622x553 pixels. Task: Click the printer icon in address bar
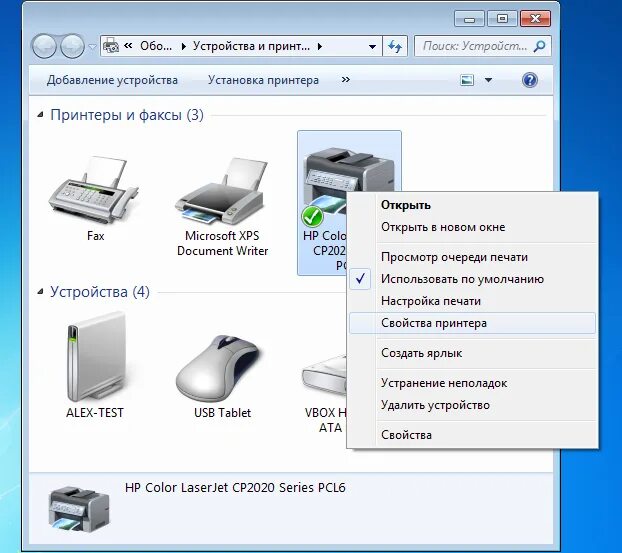point(111,46)
